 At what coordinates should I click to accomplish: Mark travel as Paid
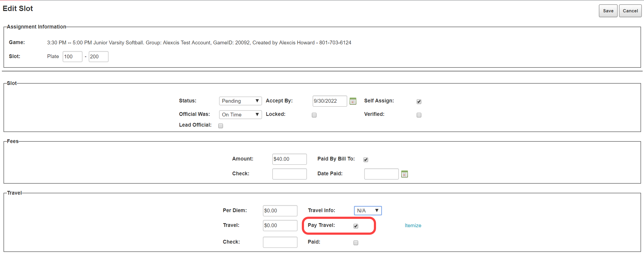[356, 243]
